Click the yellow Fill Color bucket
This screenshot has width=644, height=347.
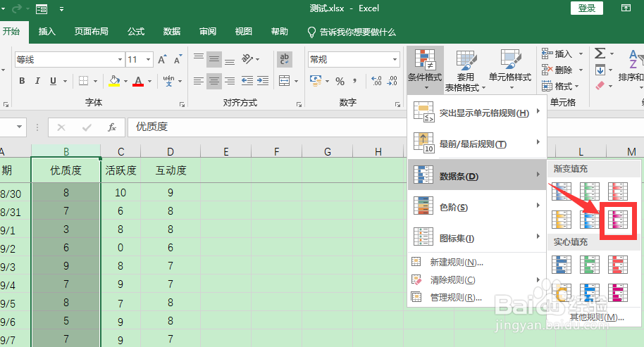point(115,81)
